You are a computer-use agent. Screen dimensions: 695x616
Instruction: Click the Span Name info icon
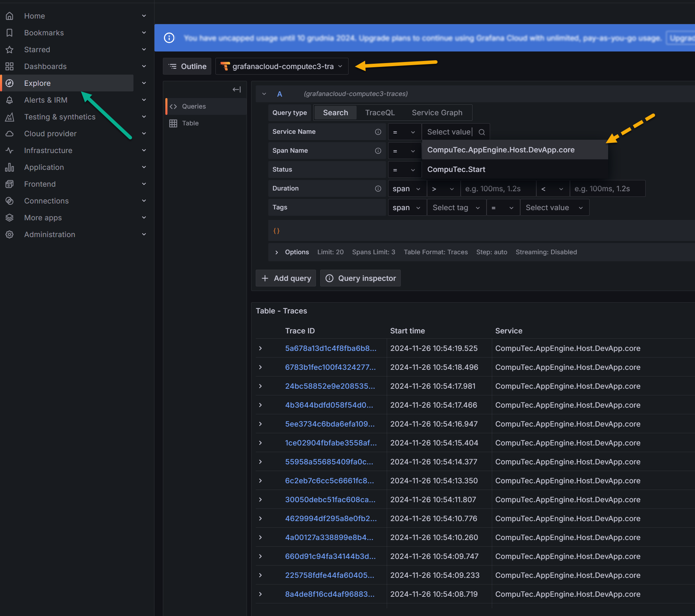pyautogui.click(x=378, y=151)
